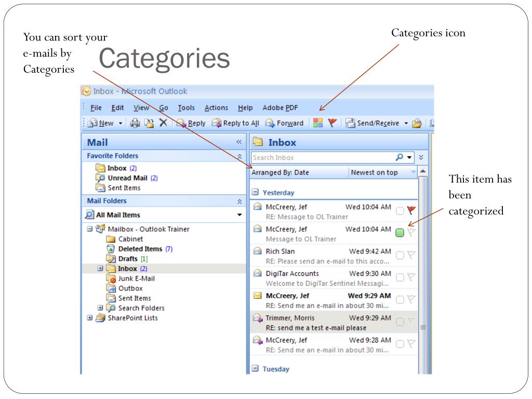The height and width of the screenshot is (399, 532).
Task: Open the Adobe PDF menu
Action: (x=280, y=108)
